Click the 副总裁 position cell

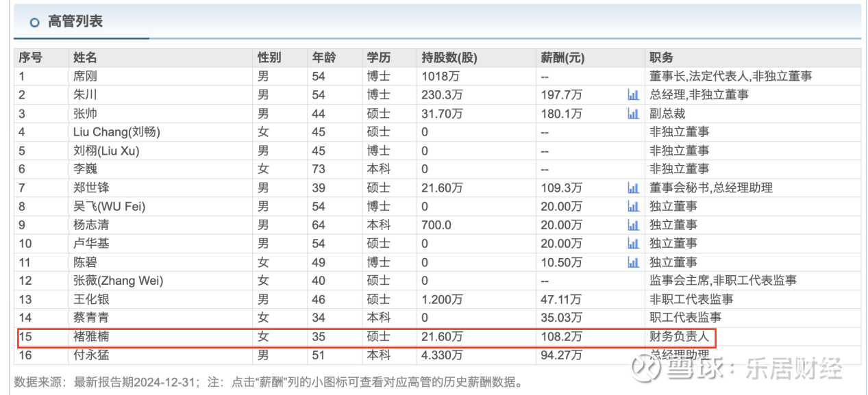(x=667, y=113)
